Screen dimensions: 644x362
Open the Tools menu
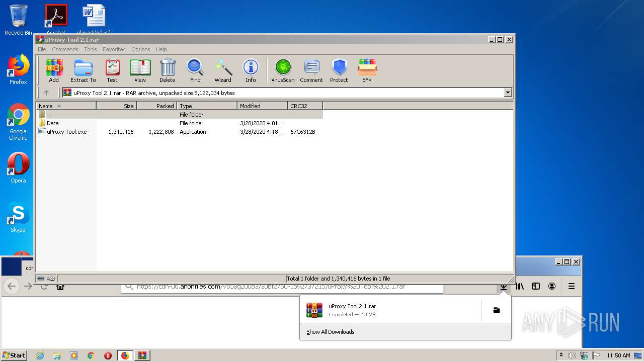tap(91, 49)
